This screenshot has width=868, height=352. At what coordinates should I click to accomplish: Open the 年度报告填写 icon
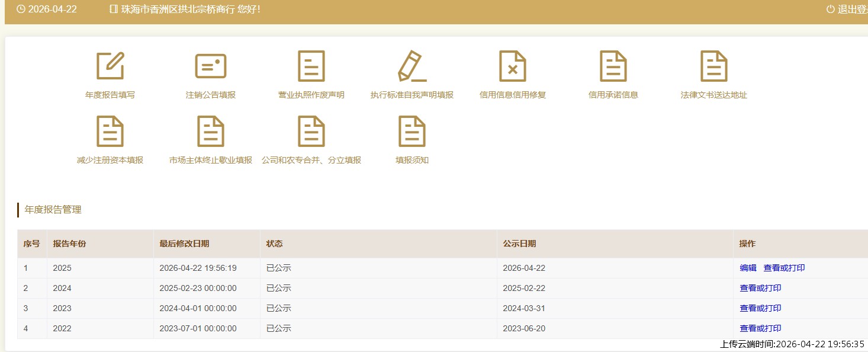[x=110, y=66]
